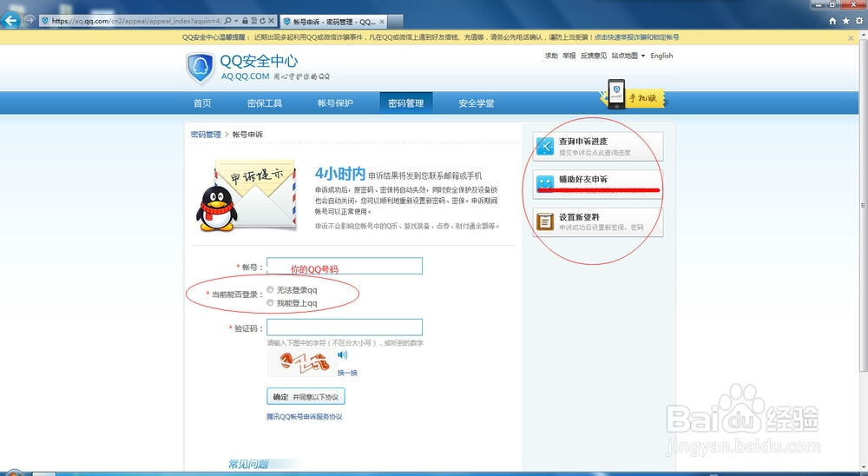Open the browser Tools gear icon
The width and height of the screenshot is (868, 476).
coord(859,21)
